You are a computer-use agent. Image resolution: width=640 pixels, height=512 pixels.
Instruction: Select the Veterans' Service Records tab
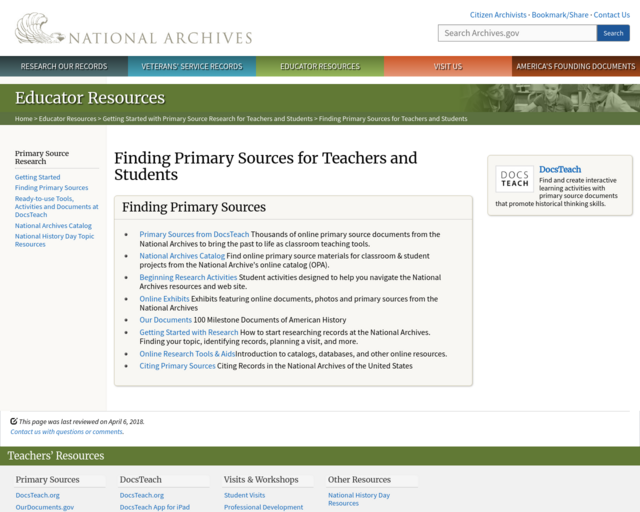[x=192, y=66]
